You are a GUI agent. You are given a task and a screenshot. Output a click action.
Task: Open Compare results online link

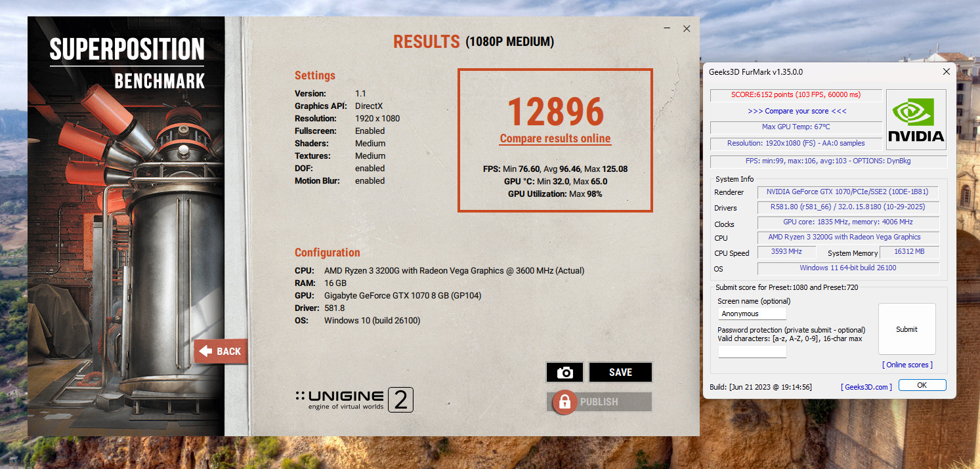coord(555,139)
